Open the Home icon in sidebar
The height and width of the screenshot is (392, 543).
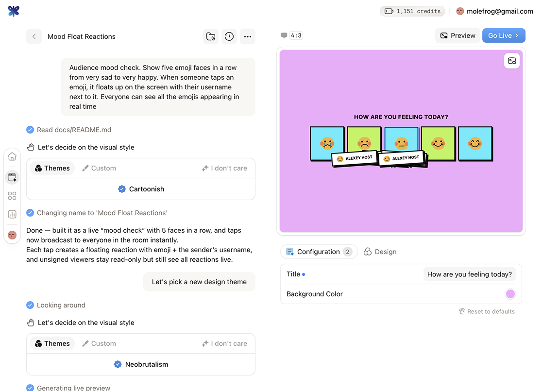12,156
